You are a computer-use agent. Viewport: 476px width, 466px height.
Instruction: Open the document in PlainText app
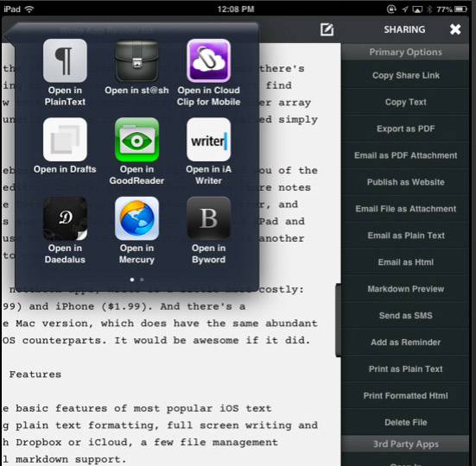coord(65,60)
